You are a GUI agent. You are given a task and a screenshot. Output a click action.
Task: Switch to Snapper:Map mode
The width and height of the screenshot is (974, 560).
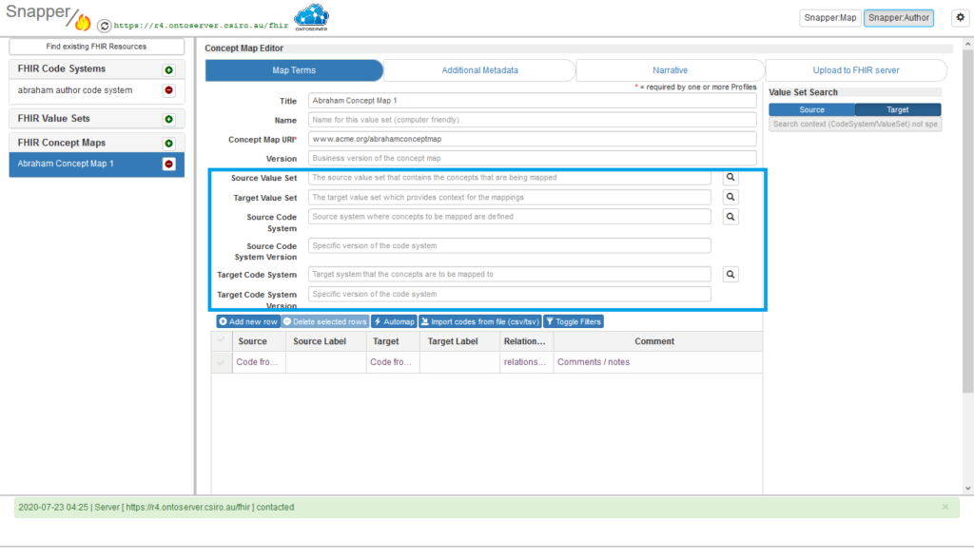coord(829,17)
